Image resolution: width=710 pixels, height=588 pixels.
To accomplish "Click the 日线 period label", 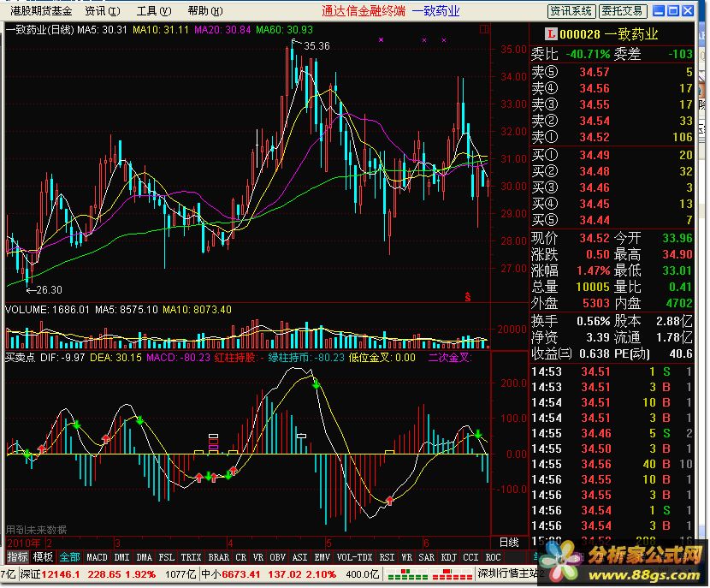I will [509, 543].
